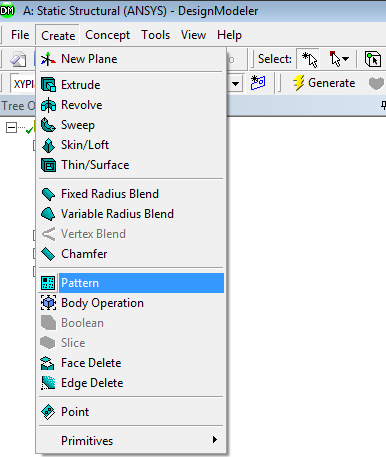This screenshot has height=457, width=386.
Task: Choose Point from Create menu
Action: (x=131, y=412)
